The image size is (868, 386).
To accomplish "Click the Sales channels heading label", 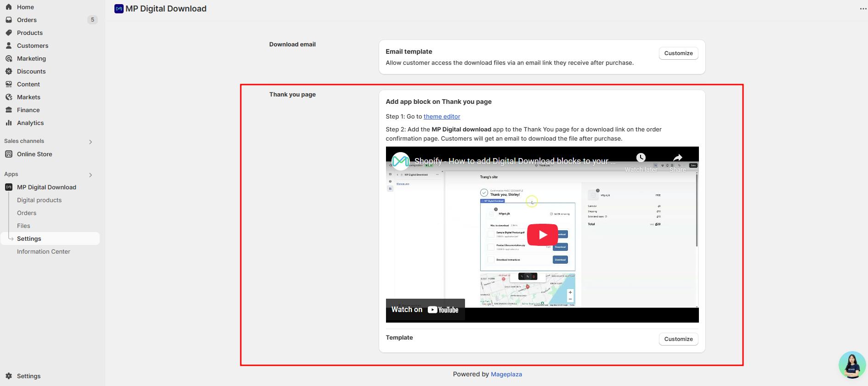I will tap(24, 141).
